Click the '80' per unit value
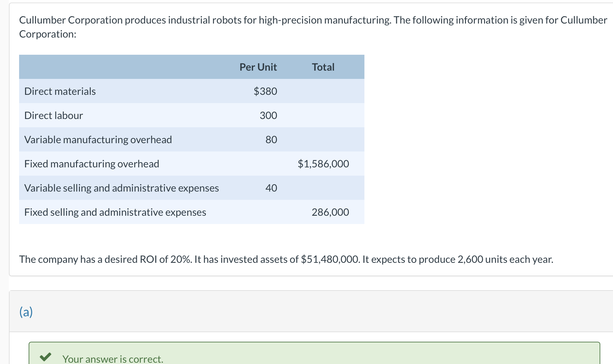 tap(271, 140)
